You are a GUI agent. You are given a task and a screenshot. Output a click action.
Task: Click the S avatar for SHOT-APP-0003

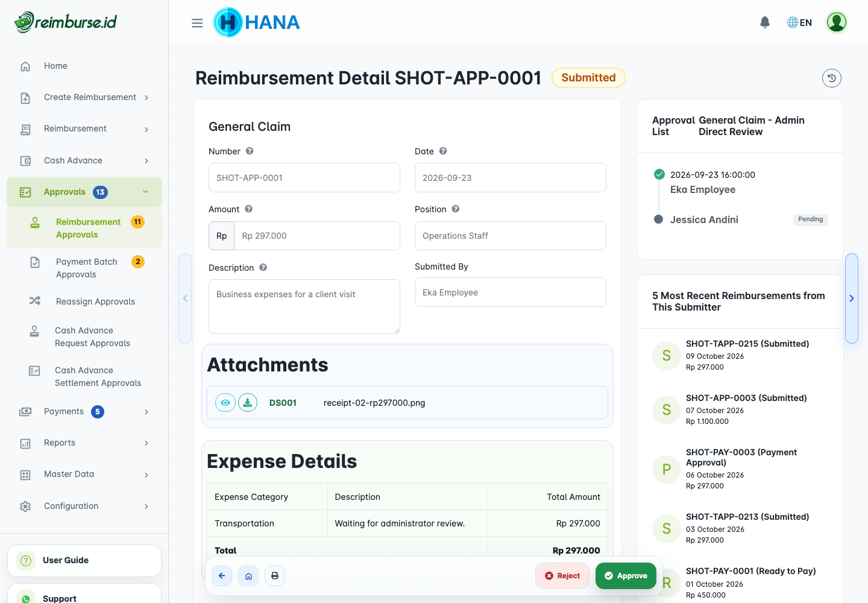click(667, 409)
